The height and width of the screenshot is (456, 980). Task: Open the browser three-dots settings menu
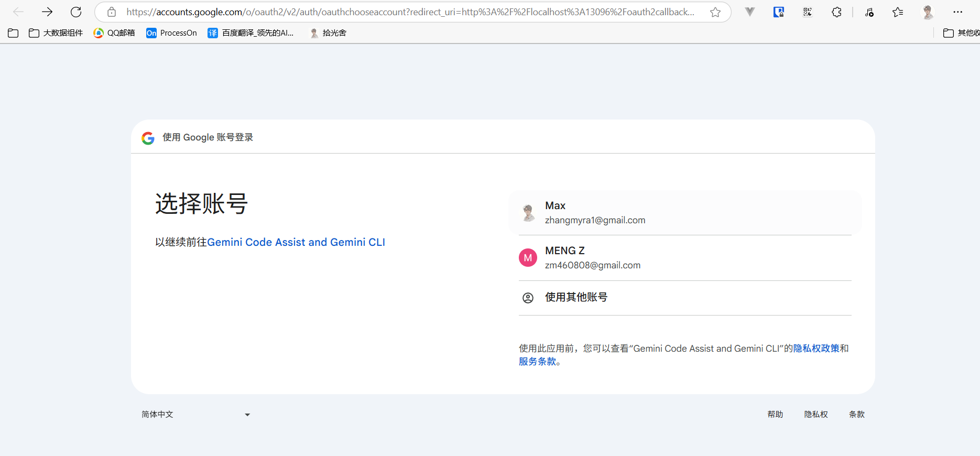point(957,12)
